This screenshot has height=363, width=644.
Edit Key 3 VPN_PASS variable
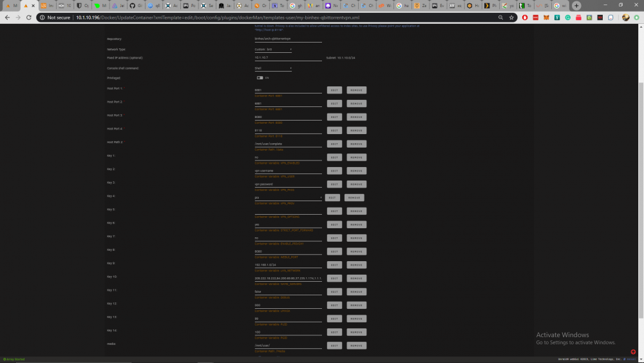point(334,184)
